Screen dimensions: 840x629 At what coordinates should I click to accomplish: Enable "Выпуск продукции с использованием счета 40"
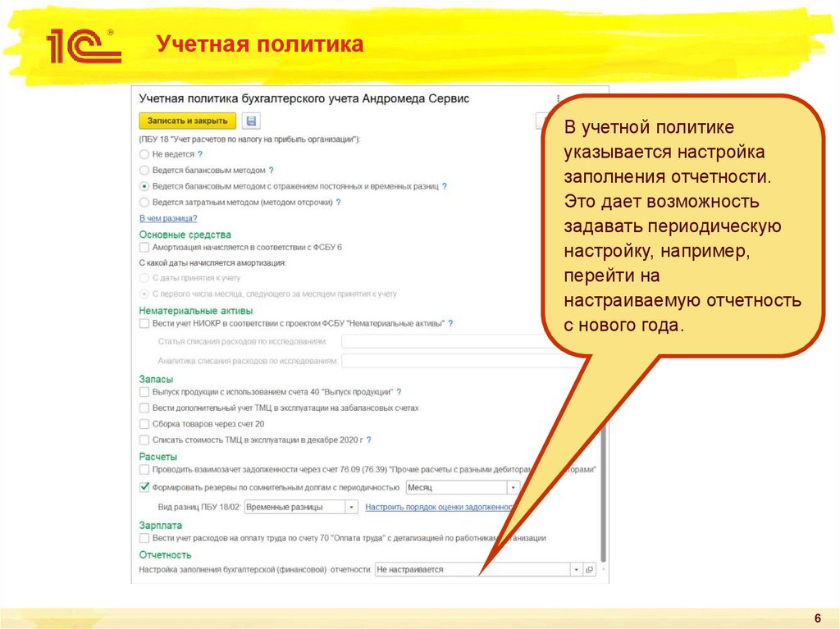(144, 392)
